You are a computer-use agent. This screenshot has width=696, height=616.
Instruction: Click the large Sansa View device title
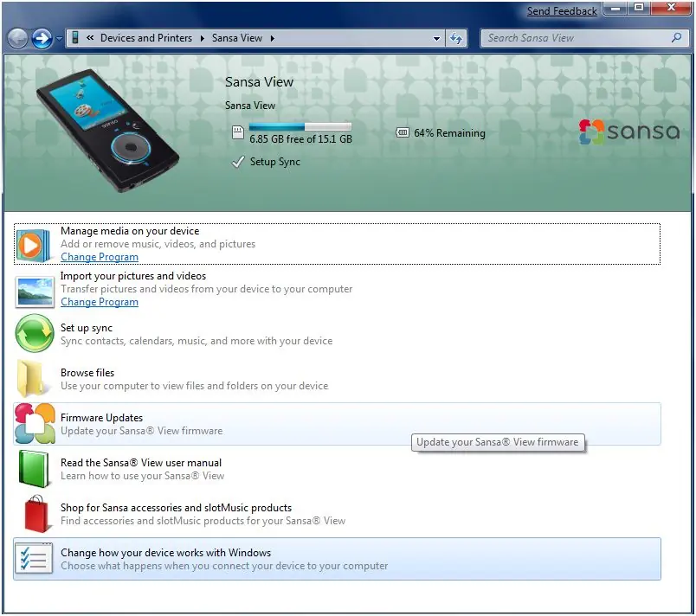(259, 82)
